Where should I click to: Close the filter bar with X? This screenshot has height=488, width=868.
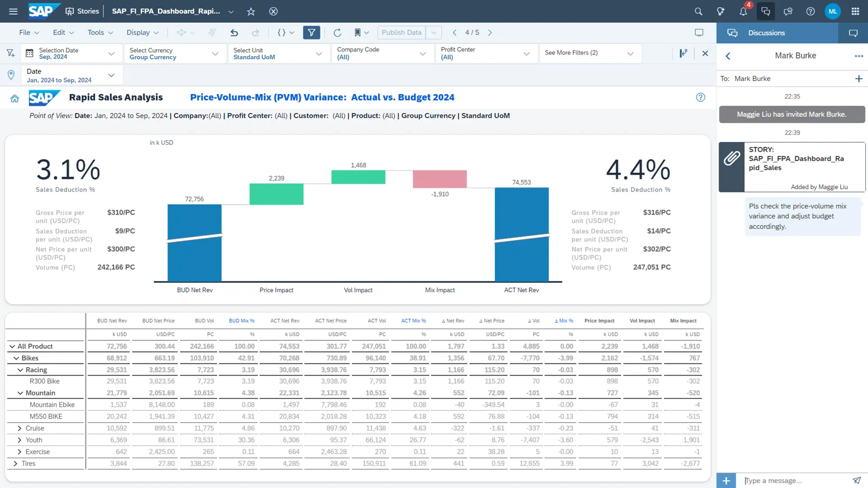click(705, 53)
